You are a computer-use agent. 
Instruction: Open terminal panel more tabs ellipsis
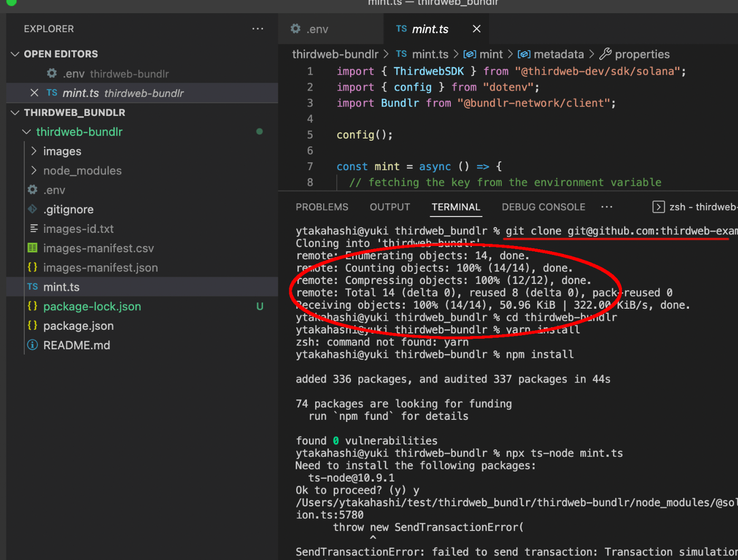tap(607, 207)
